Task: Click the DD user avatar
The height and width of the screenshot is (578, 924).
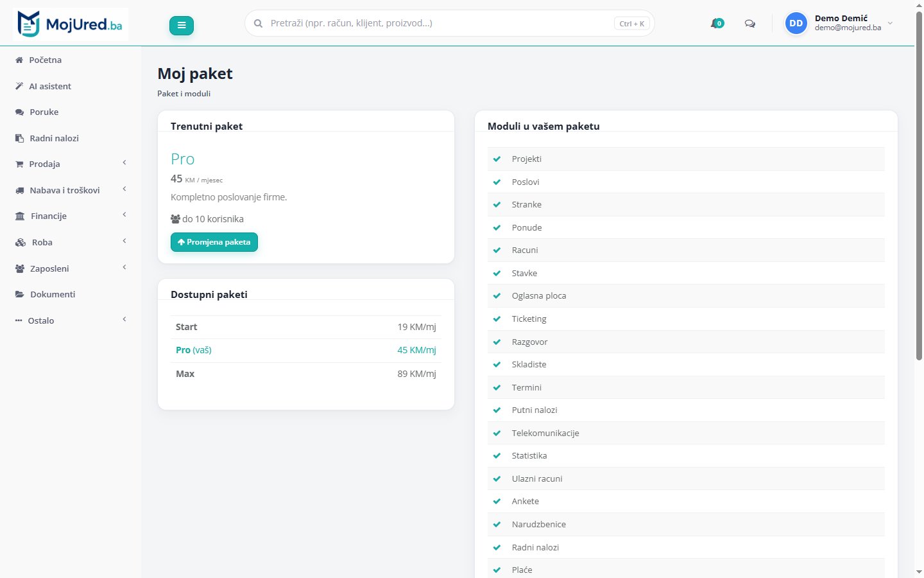Action: pyautogui.click(x=796, y=23)
